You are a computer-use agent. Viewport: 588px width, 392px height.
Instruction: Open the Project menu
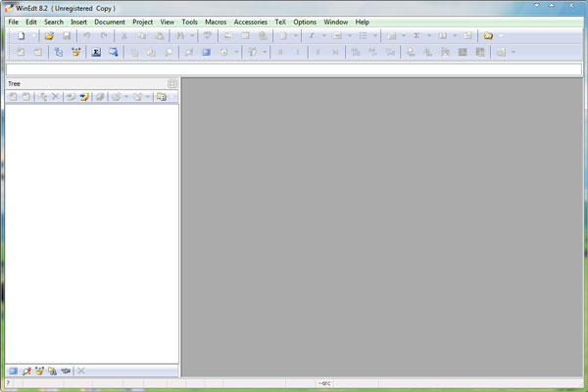tap(143, 22)
